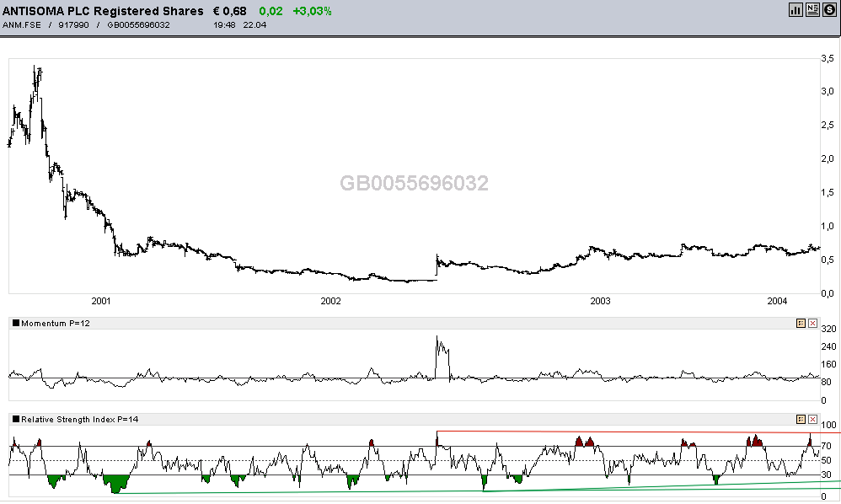Click the 70 RSI axis label
The width and height of the screenshot is (841, 504).
(x=826, y=446)
